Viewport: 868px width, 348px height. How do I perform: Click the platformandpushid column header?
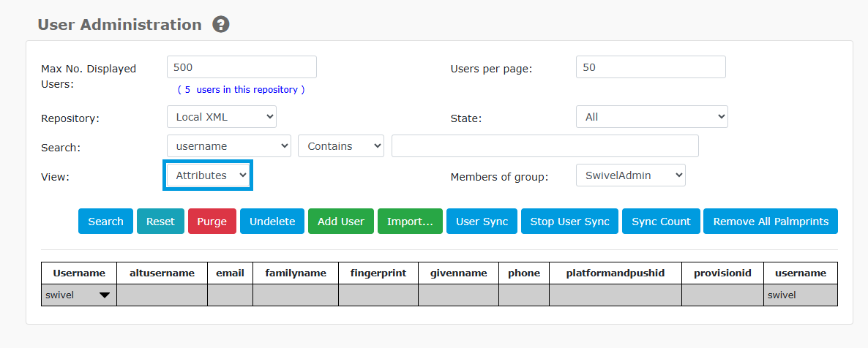click(x=616, y=273)
